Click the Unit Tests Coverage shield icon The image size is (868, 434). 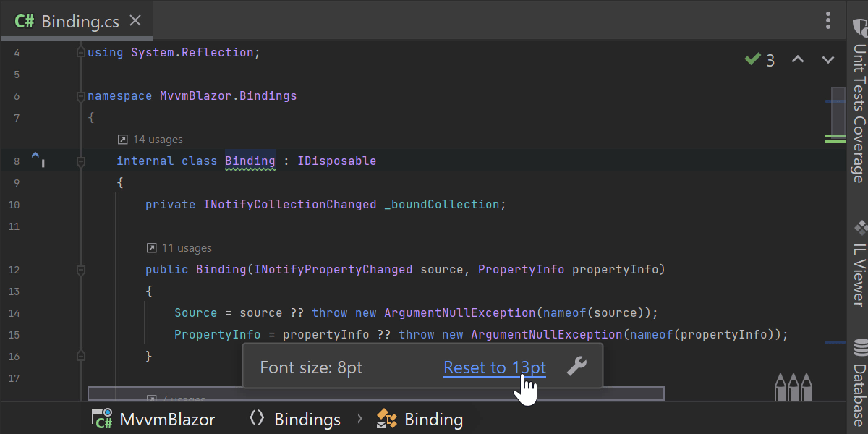pos(859,27)
